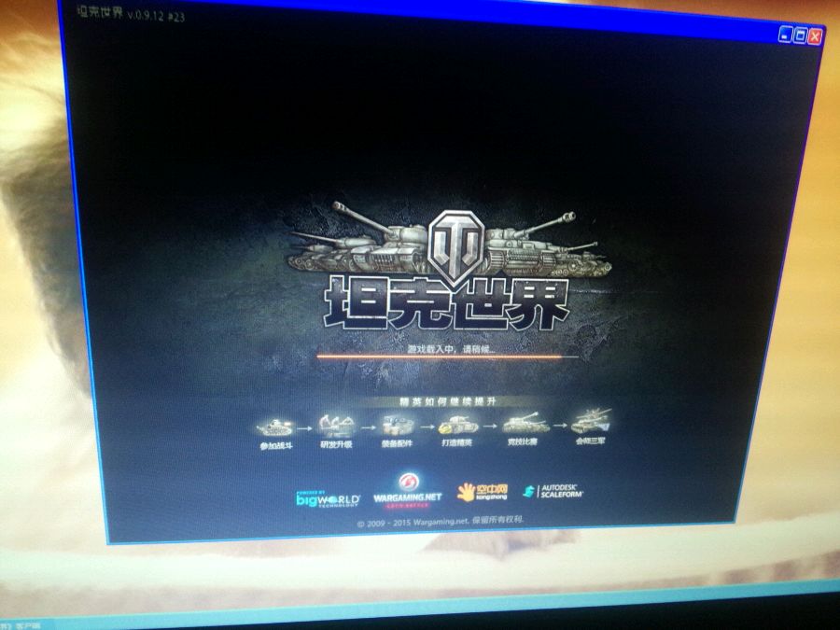Click the 2009 - 2015 Wargaming.net copyright text
Screen dimensions: 840x630
(441, 522)
